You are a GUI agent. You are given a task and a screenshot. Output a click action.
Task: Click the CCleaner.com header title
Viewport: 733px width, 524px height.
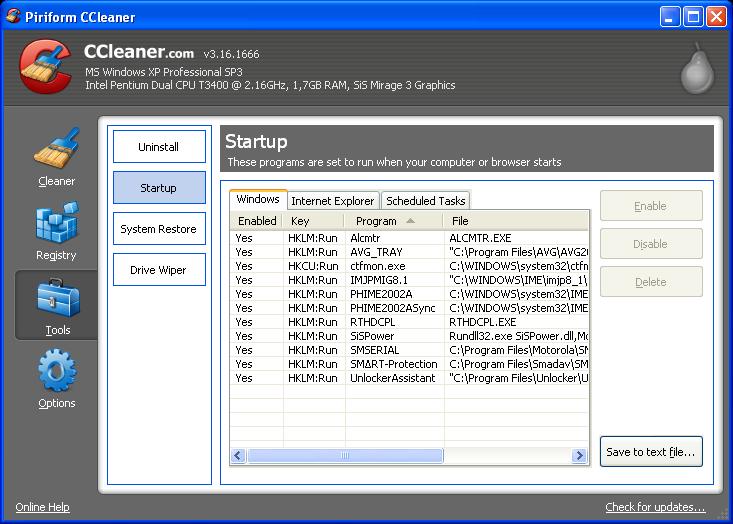point(139,51)
